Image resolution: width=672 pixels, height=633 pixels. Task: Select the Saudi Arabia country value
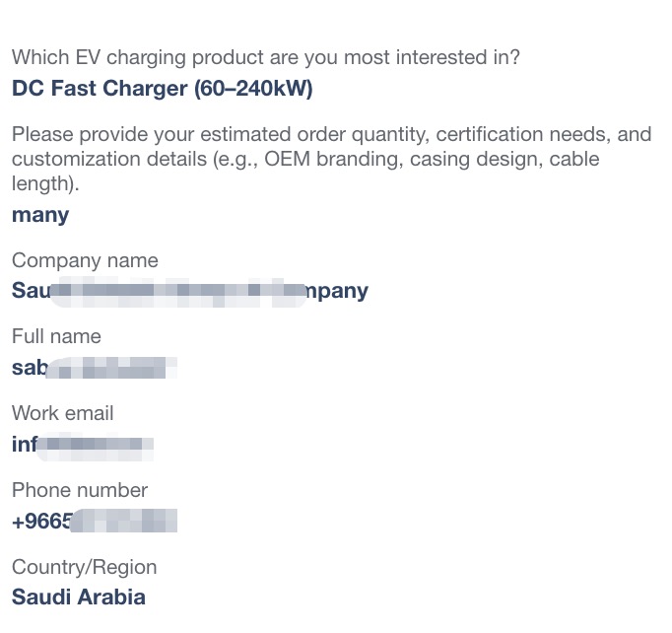[x=79, y=598]
